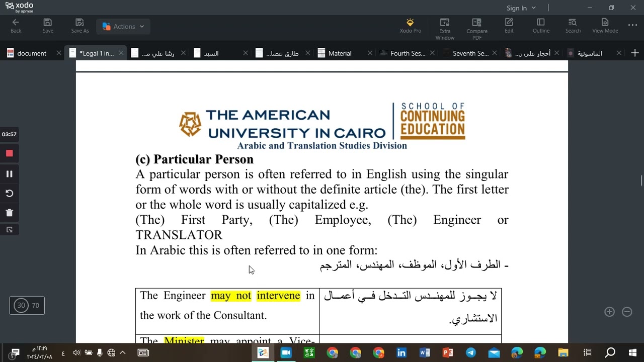The image size is (644, 362).
Task: Click the word 'TRANSLATOR' in document
Action: 179,235
